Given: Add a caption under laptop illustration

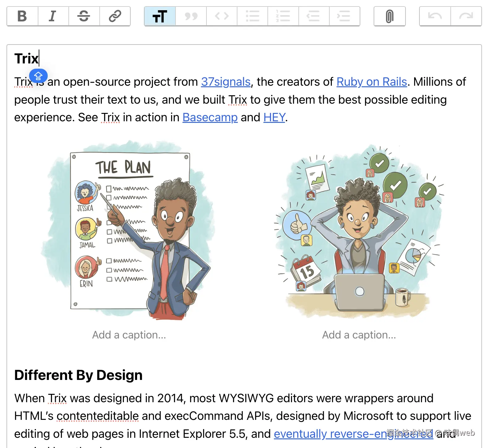Looking at the screenshot, I should (359, 335).
